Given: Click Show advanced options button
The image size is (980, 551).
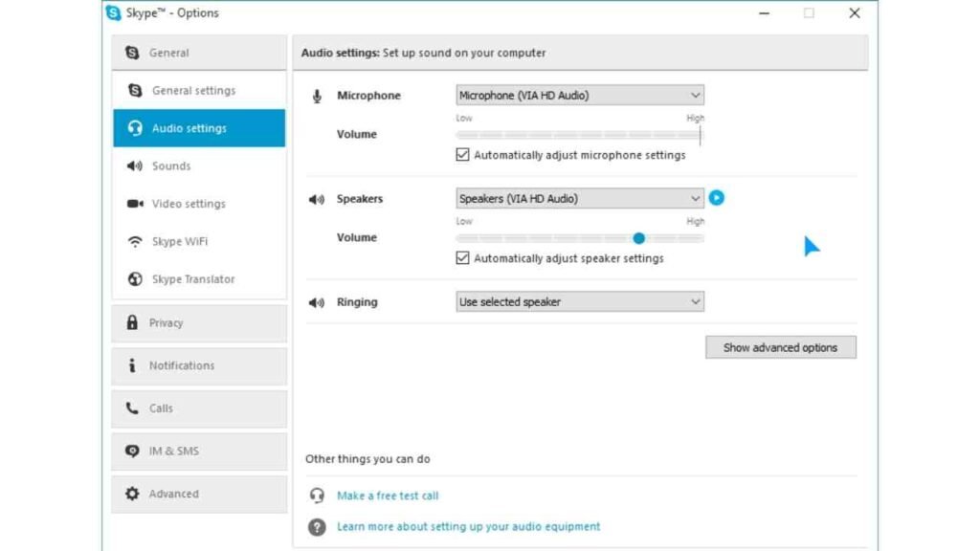Looking at the screenshot, I should coord(781,347).
